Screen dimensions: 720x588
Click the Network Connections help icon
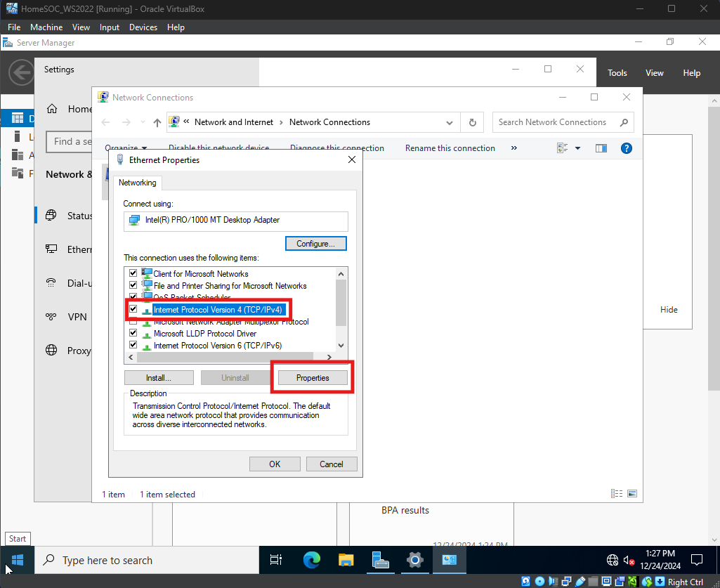click(x=627, y=148)
